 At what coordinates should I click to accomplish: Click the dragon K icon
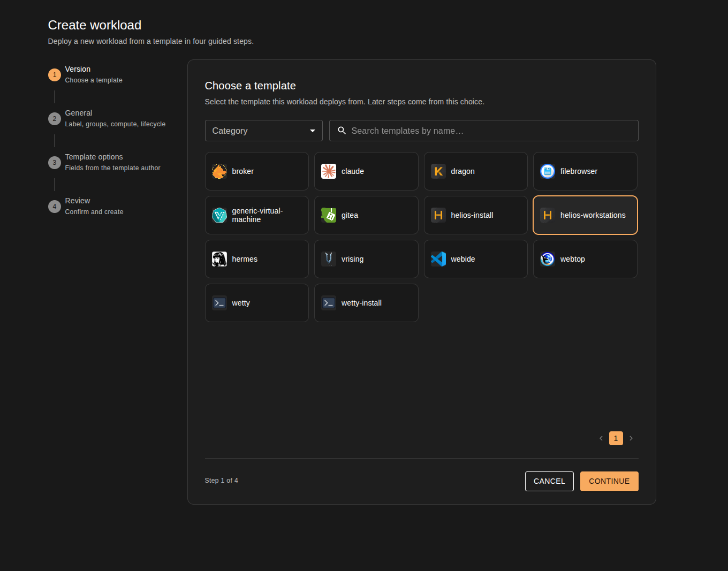pos(438,171)
